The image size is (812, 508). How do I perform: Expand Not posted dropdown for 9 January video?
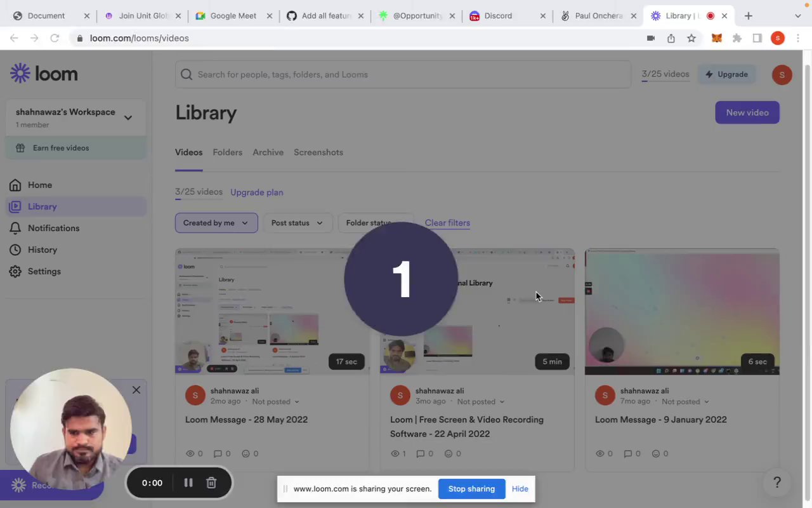[685, 401]
